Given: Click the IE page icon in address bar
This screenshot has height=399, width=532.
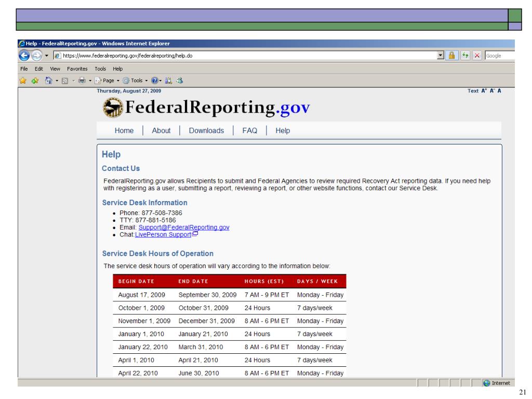Looking at the screenshot, I should [58, 56].
